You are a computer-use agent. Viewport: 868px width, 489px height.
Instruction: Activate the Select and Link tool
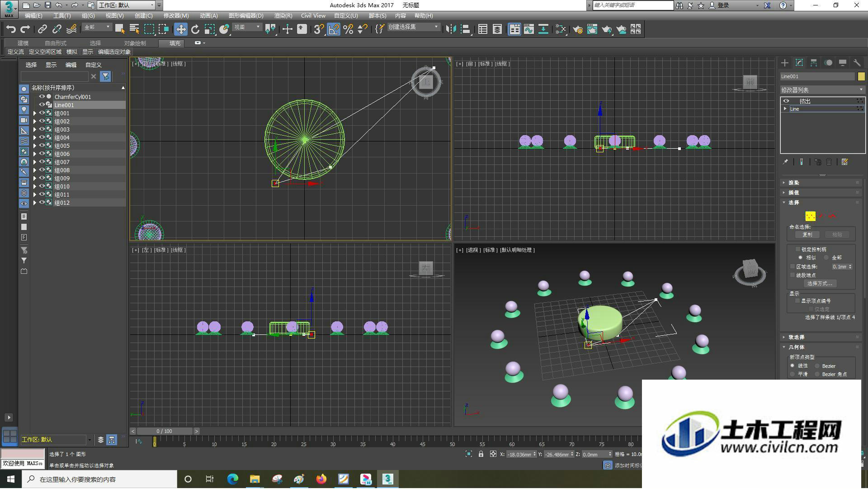pos(42,29)
